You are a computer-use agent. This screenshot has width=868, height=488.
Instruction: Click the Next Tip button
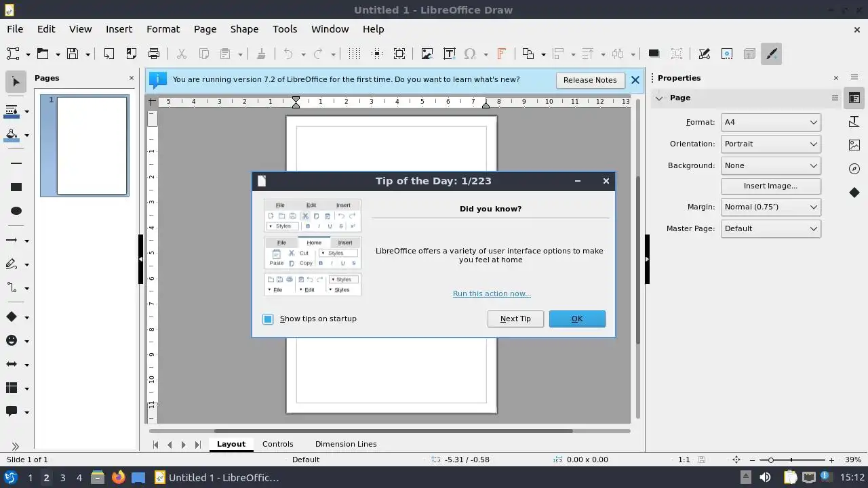(x=515, y=319)
